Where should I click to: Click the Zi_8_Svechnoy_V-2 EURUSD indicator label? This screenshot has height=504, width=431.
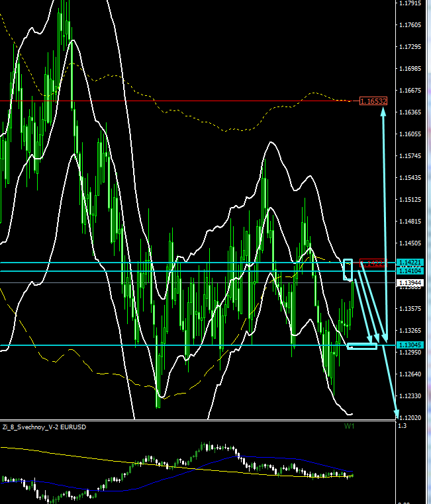(x=44, y=427)
